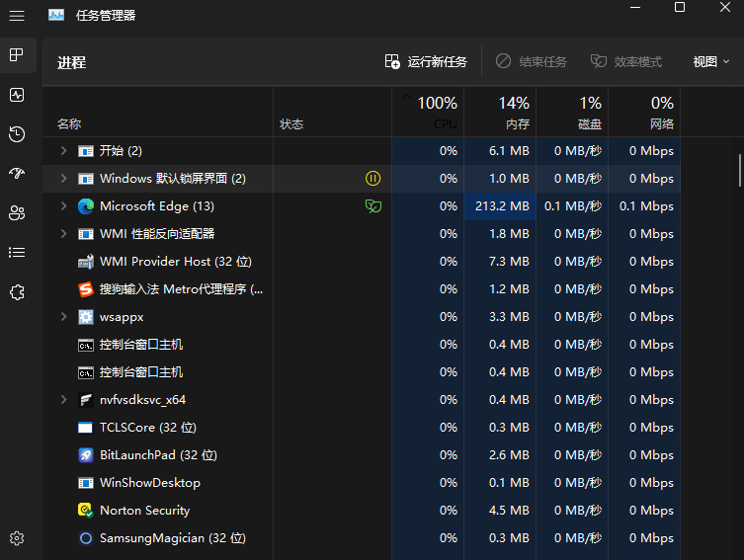Image resolution: width=744 pixels, height=560 pixels.
Task: Select the Norton Security process row
Action: click(361, 511)
